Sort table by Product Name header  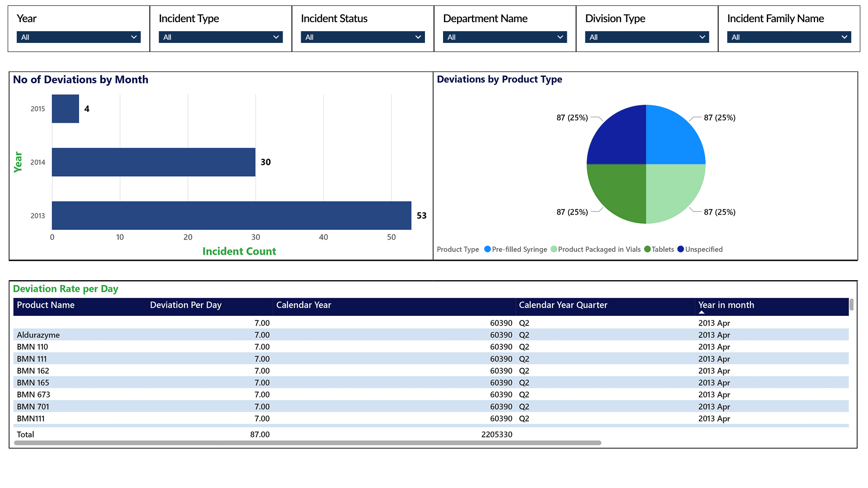click(x=46, y=305)
